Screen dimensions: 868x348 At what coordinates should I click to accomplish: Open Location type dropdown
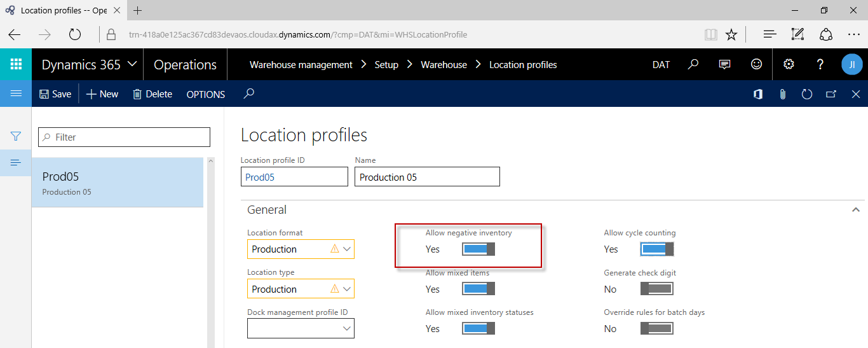coord(346,289)
